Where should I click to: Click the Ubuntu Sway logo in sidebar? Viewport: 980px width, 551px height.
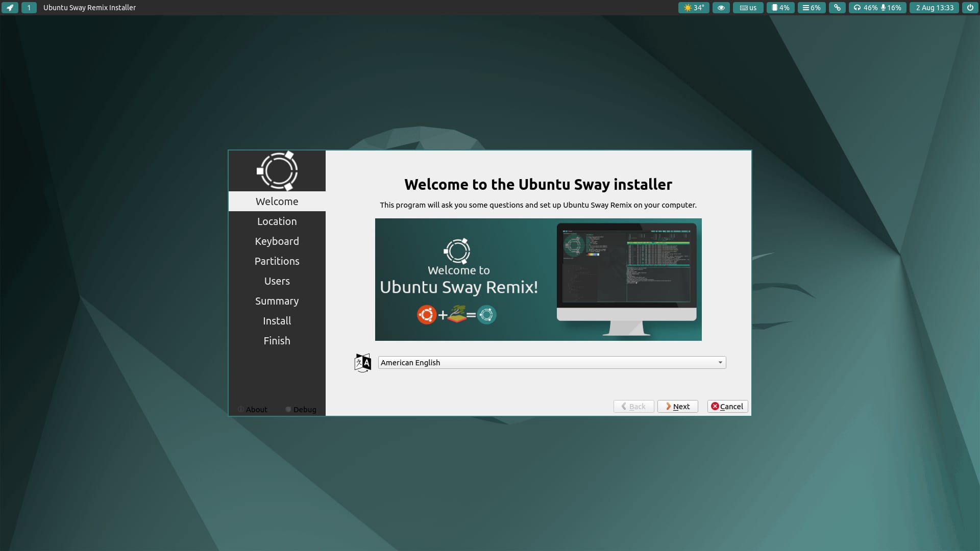click(277, 171)
